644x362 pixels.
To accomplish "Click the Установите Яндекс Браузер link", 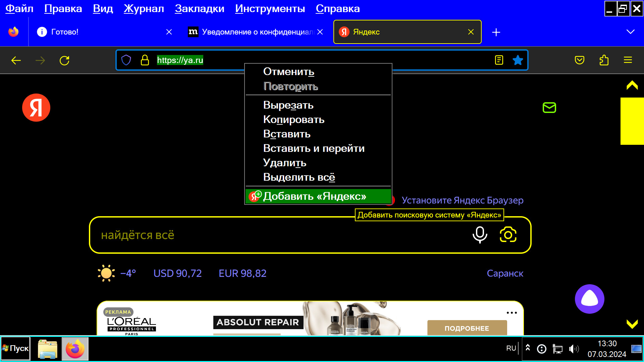I will [463, 200].
